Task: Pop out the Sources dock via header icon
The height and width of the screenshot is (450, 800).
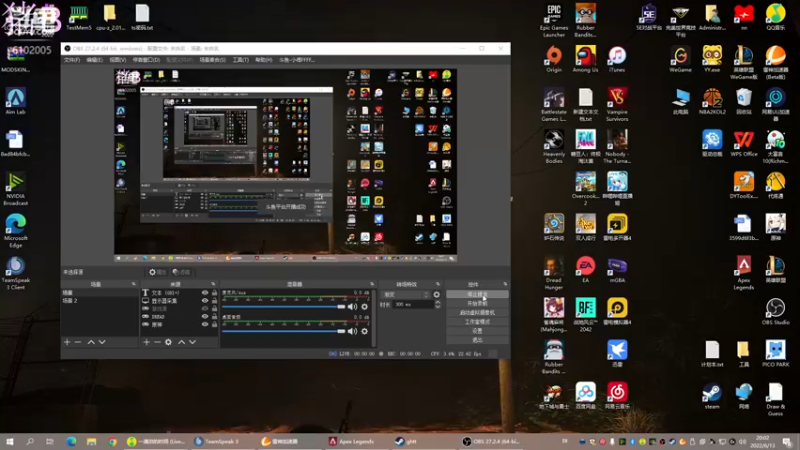Action: tap(213, 284)
